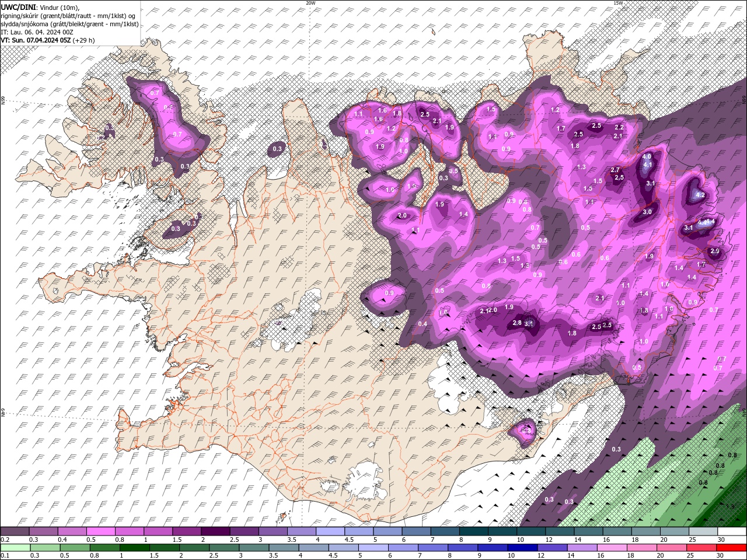
Task: Click the 2.8 snowfall value on the map
Action: 516,323
